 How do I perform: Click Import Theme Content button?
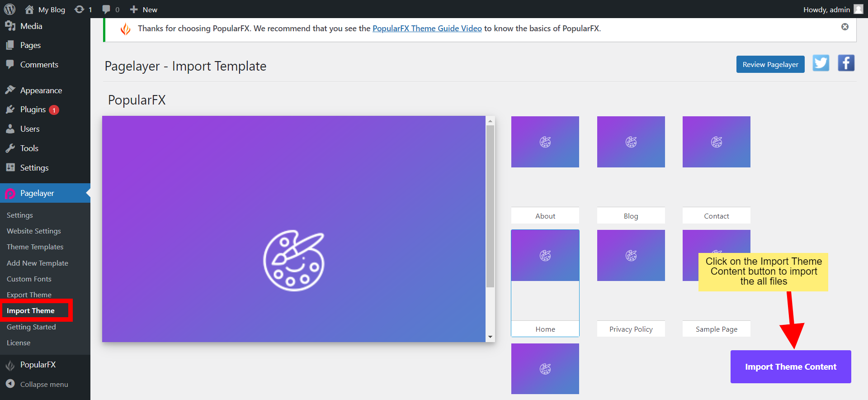click(x=790, y=367)
